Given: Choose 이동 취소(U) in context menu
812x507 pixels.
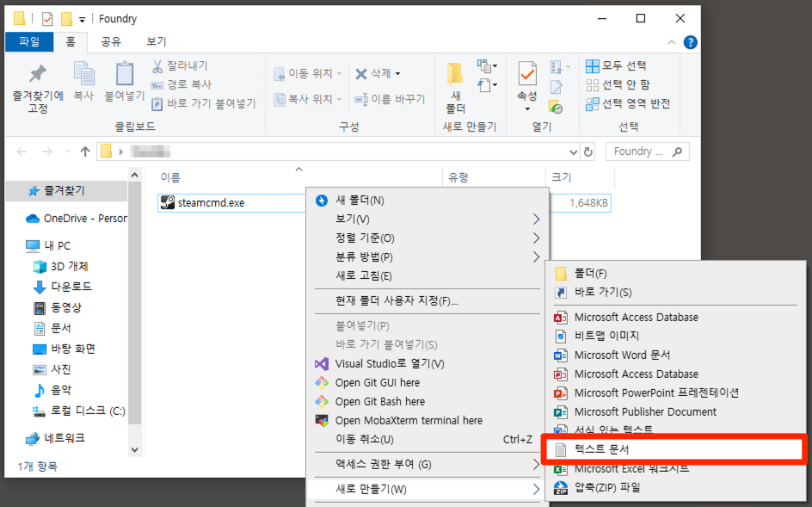Looking at the screenshot, I should (x=428, y=439).
